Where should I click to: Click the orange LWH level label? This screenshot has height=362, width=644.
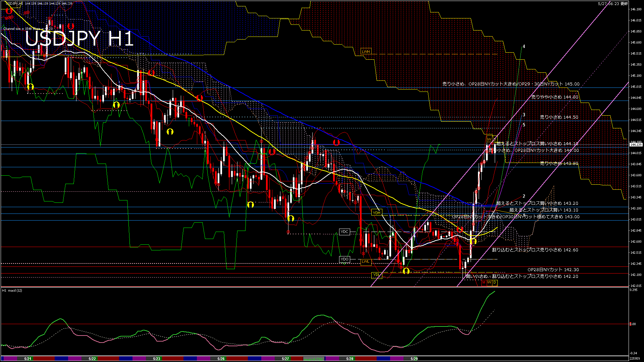coord(366,52)
